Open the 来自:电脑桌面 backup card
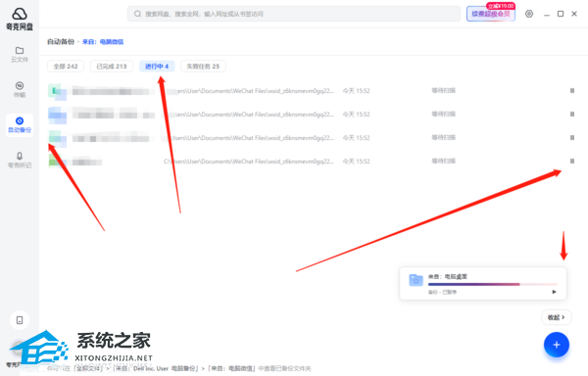 tap(483, 284)
